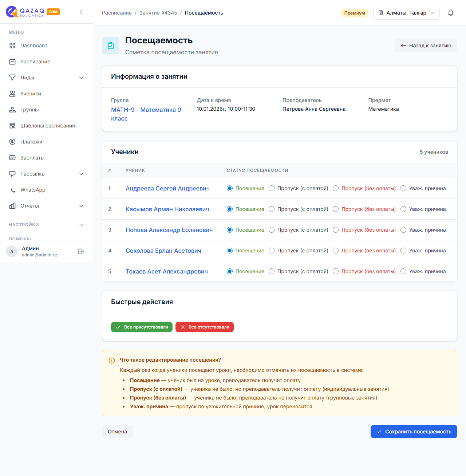The height and width of the screenshot is (476, 466).
Task: Click Все присутствовали quick action
Action: [142, 327]
